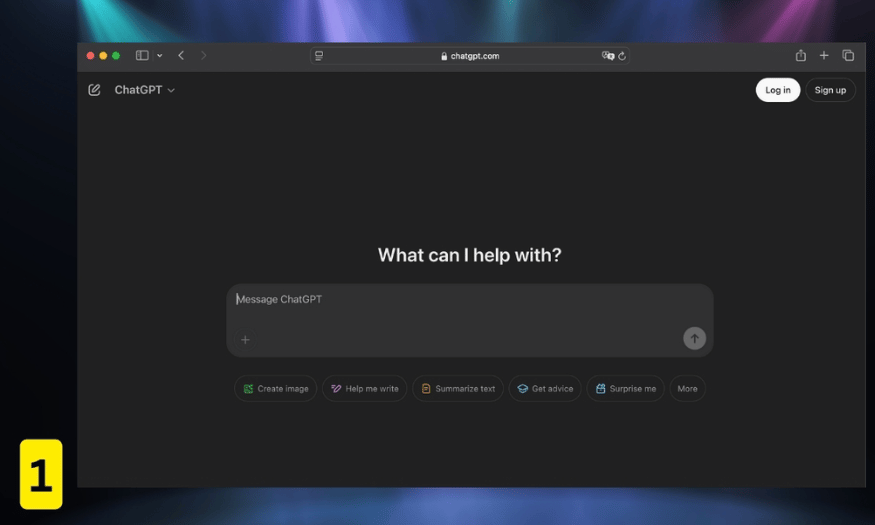The image size is (875, 525).
Task: Open the sidebar tab group dropdown arrow
Action: click(160, 55)
